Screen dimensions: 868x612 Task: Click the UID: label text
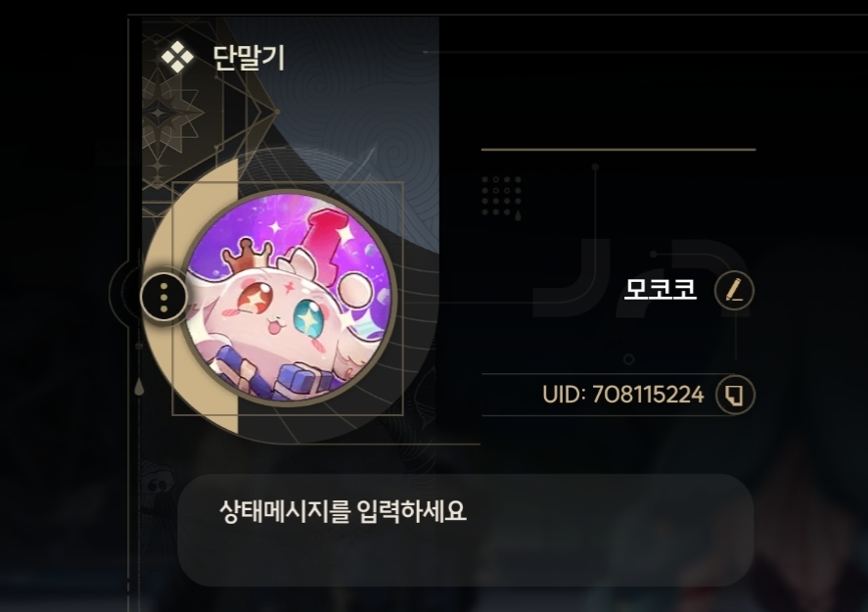[564, 395]
